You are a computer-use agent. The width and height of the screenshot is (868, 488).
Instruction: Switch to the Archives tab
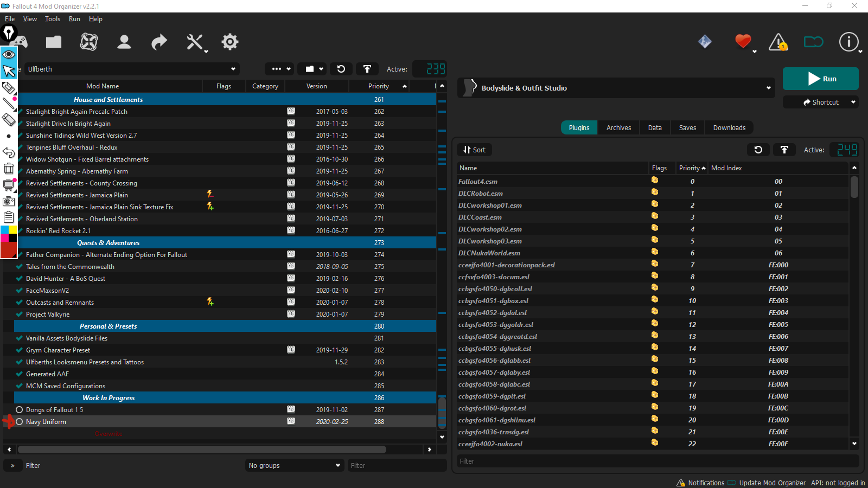click(x=618, y=128)
